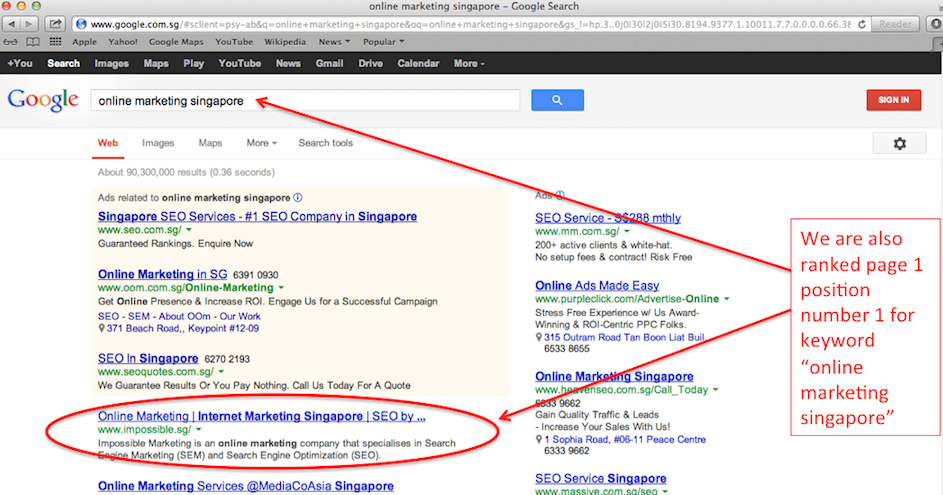Open Internet Marketing Singapore result link

point(262,416)
